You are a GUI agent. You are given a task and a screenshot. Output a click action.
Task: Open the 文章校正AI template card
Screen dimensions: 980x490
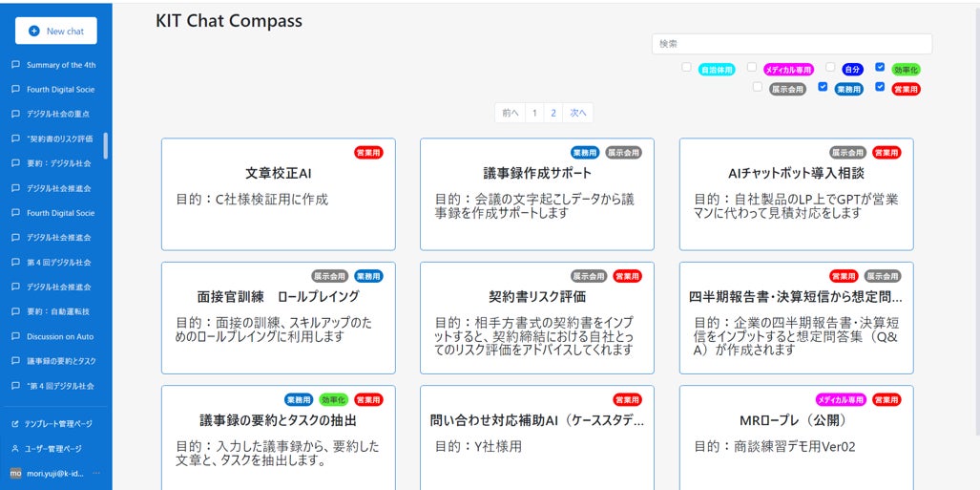278,194
